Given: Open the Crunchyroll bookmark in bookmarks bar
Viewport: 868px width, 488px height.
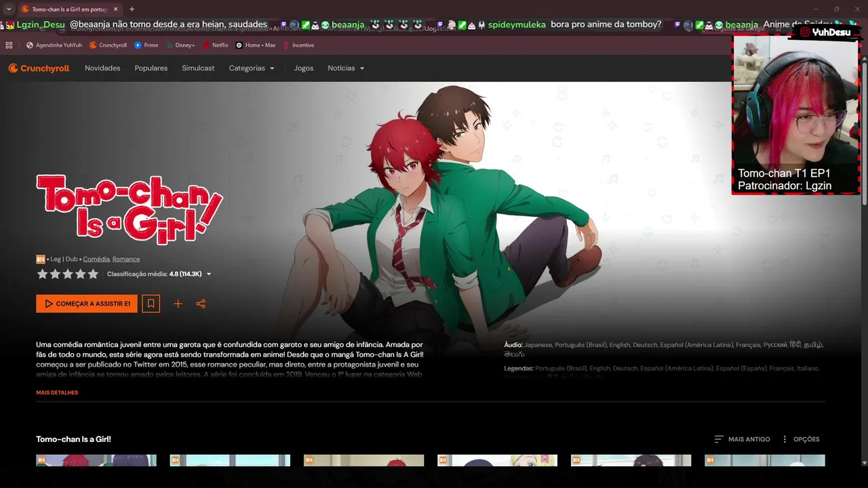Looking at the screenshot, I should click(x=108, y=45).
